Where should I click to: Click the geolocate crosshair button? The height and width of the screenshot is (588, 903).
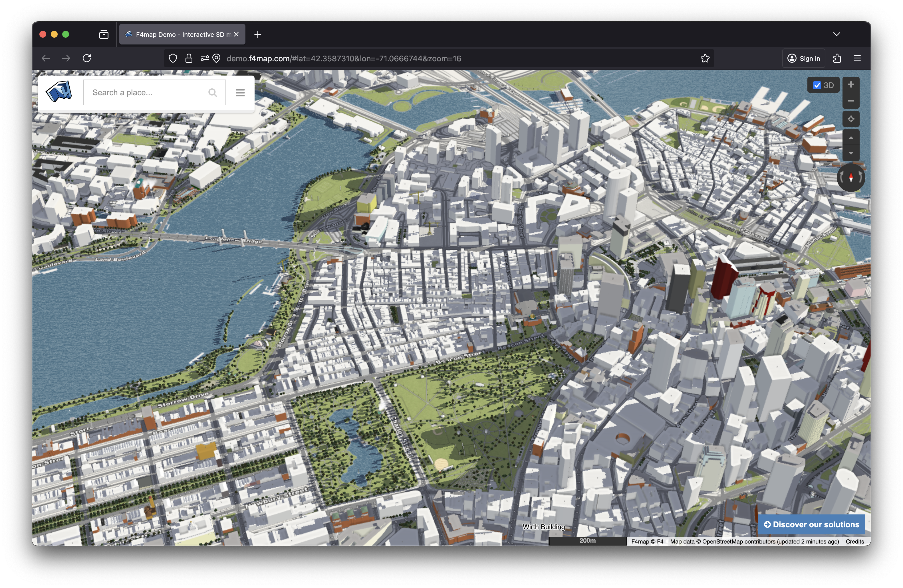(x=851, y=119)
